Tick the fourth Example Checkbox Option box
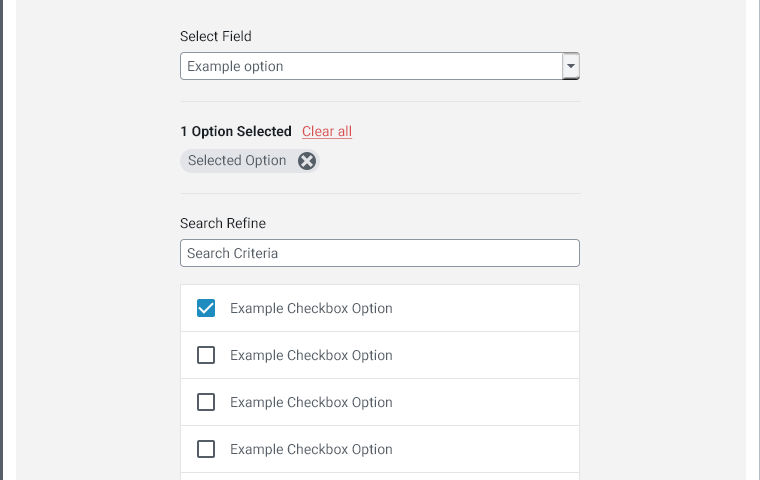760x480 pixels. point(206,449)
